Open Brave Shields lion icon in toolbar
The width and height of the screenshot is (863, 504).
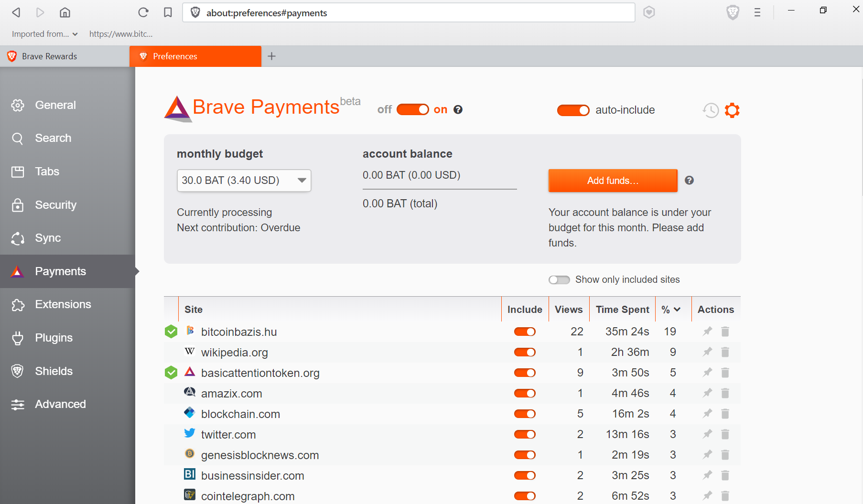coord(733,12)
